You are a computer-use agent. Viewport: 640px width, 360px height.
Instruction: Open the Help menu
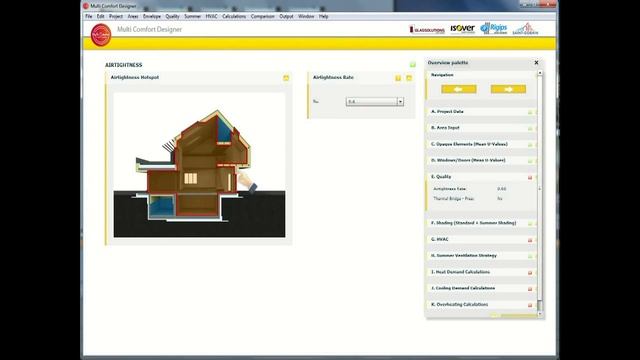point(324,16)
